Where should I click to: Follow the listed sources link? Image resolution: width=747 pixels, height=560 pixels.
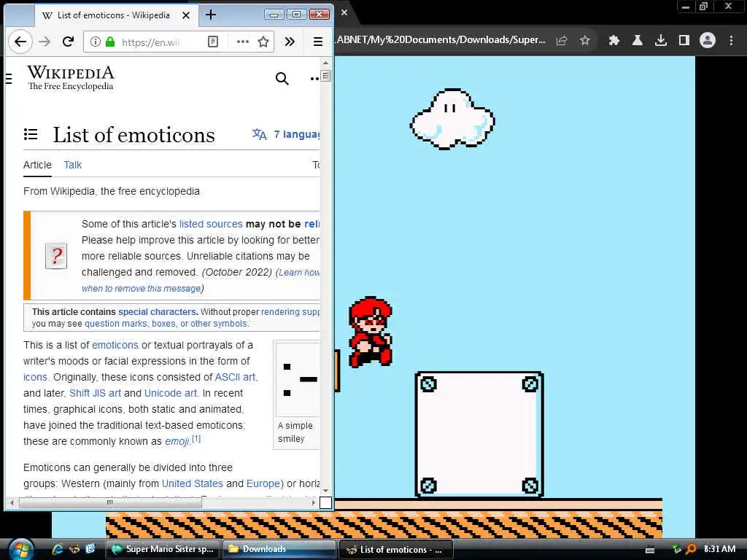point(211,224)
